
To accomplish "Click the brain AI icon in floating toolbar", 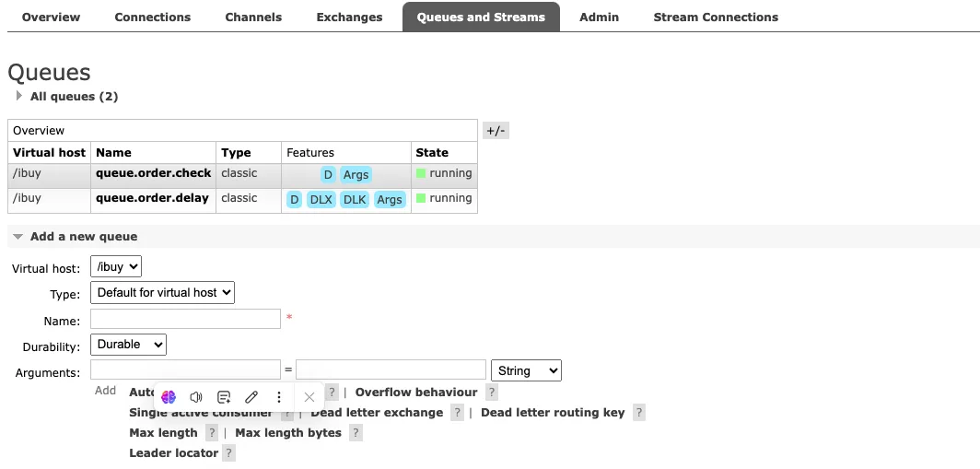I will coord(169,397).
